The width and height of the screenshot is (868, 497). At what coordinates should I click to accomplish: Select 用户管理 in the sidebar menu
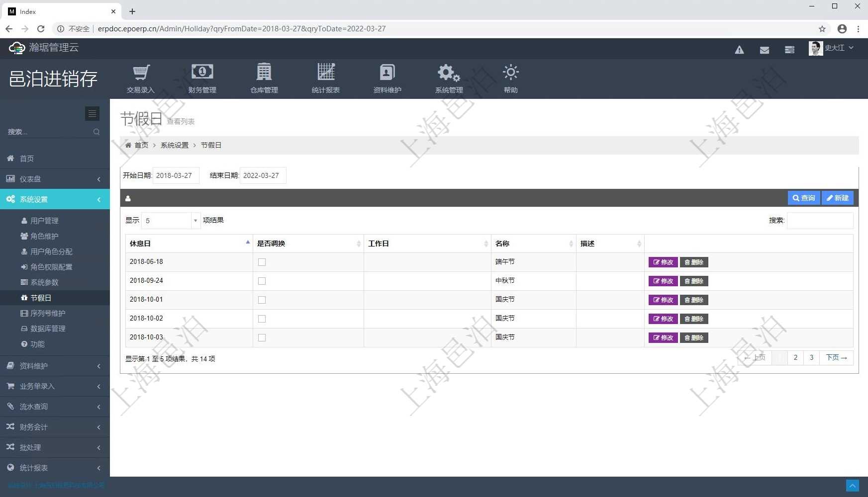pyautogui.click(x=44, y=221)
